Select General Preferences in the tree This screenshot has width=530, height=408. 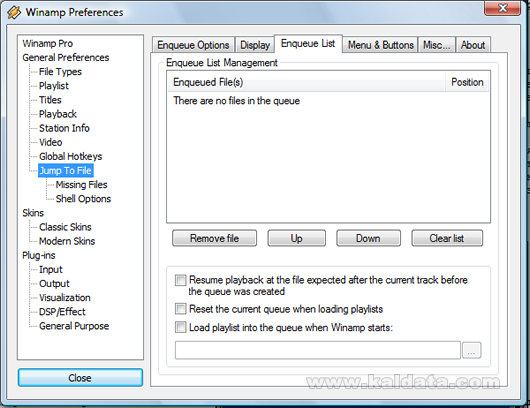(x=66, y=57)
